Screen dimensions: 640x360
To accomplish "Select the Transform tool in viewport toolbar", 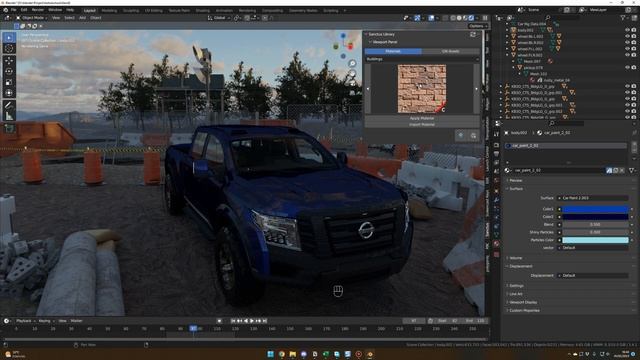I will click(9, 93).
